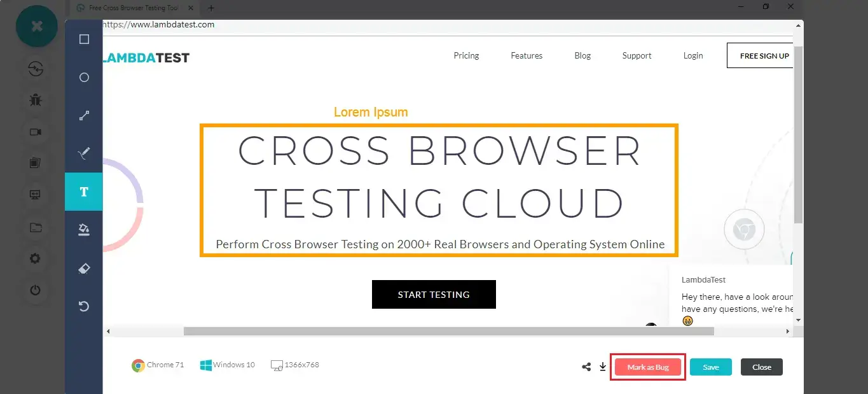The height and width of the screenshot is (394, 868).
Task: Select the circle drawing tool
Action: pyautogui.click(x=84, y=78)
